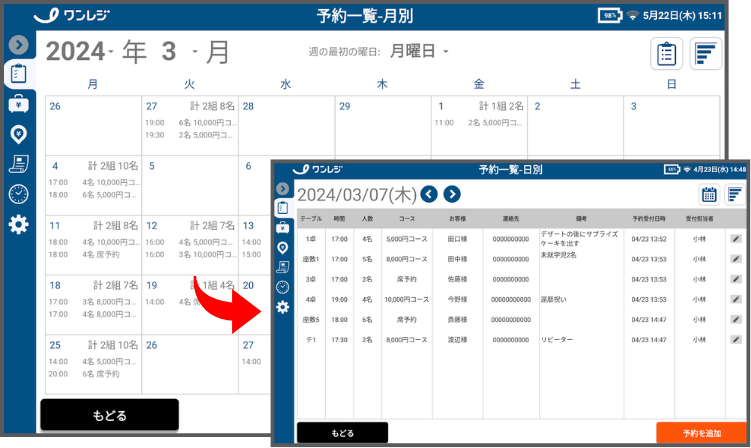Click the もどる button in the daily window

[x=342, y=433]
